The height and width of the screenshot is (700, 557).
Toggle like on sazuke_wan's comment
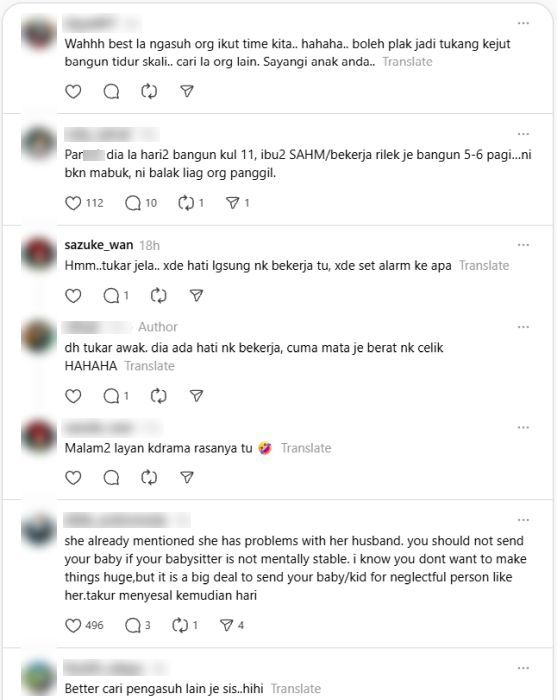point(73,296)
